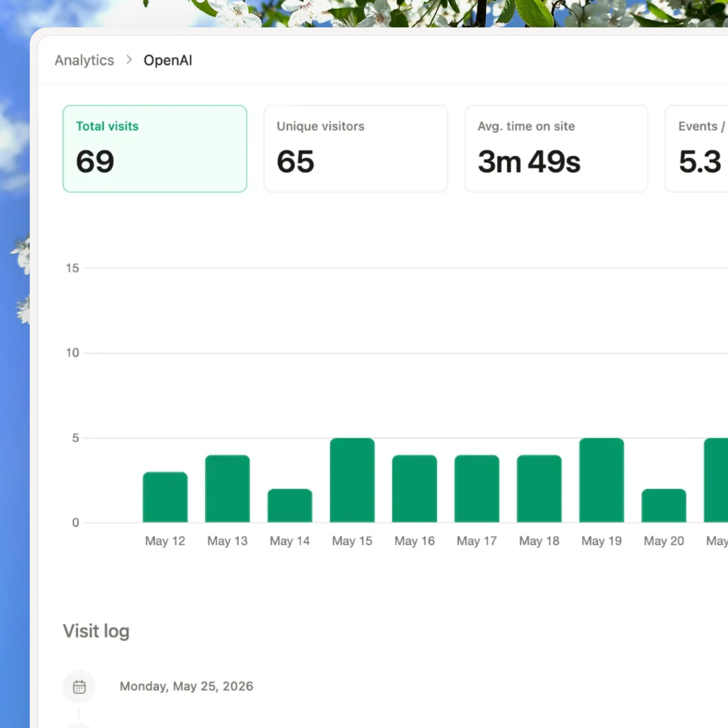Image resolution: width=728 pixels, height=728 pixels.
Task: Click the 'Visit log' heading
Action: tap(96, 631)
